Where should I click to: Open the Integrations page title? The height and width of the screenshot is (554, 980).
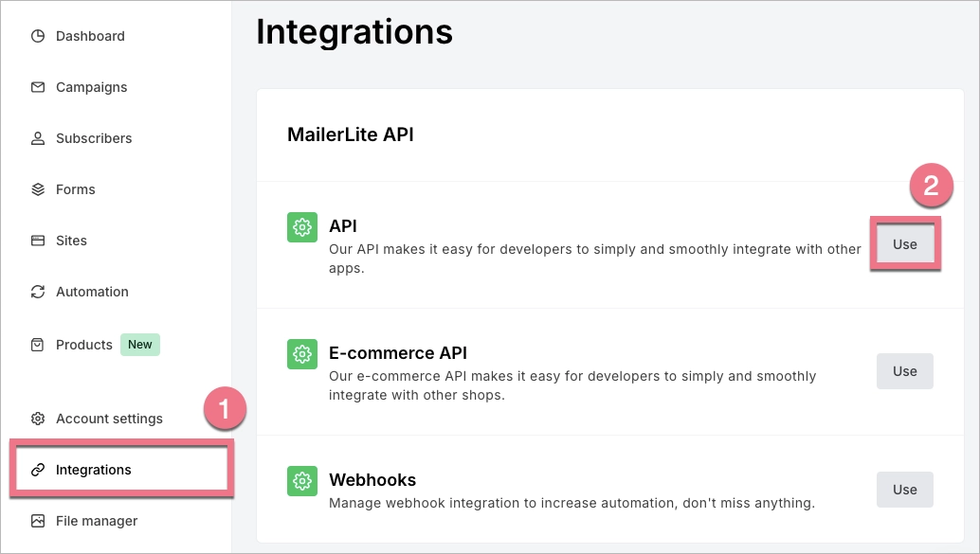(354, 31)
